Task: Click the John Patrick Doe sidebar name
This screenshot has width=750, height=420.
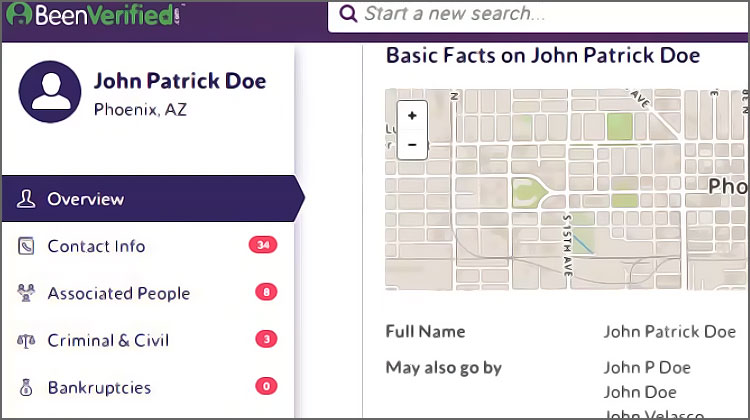Action: tap(180, 81)
